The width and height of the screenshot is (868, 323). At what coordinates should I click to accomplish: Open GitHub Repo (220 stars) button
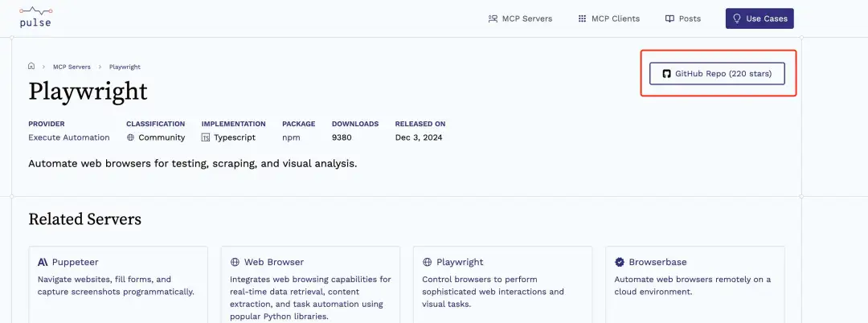717,74
